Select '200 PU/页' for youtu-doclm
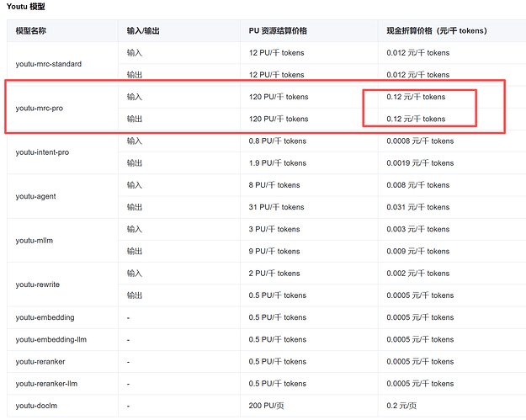 click(266, 406)
